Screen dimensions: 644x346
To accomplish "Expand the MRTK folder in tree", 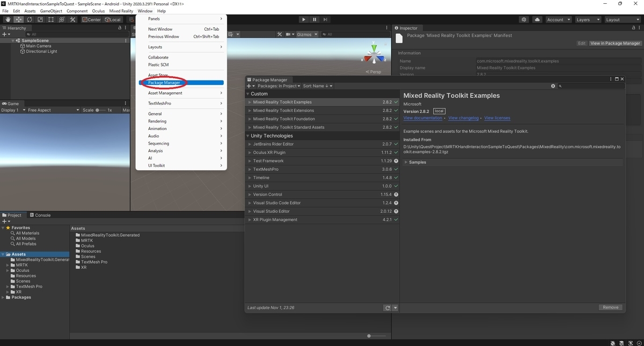I will pyautogui.click(x=8, y=265).
